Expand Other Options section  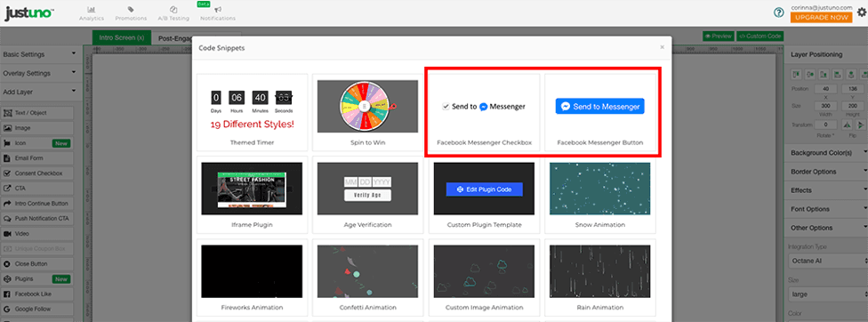(x=827, y=228)
